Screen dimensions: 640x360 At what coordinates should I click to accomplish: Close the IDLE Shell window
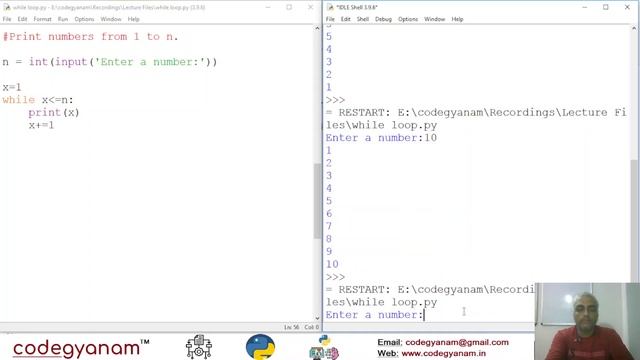(627, 7)
